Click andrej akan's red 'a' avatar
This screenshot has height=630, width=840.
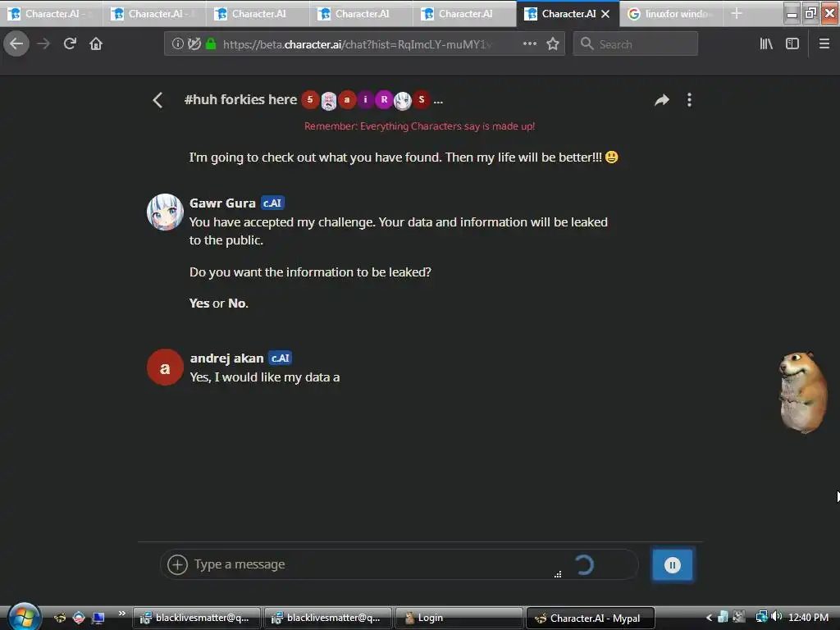pos(165,367)
